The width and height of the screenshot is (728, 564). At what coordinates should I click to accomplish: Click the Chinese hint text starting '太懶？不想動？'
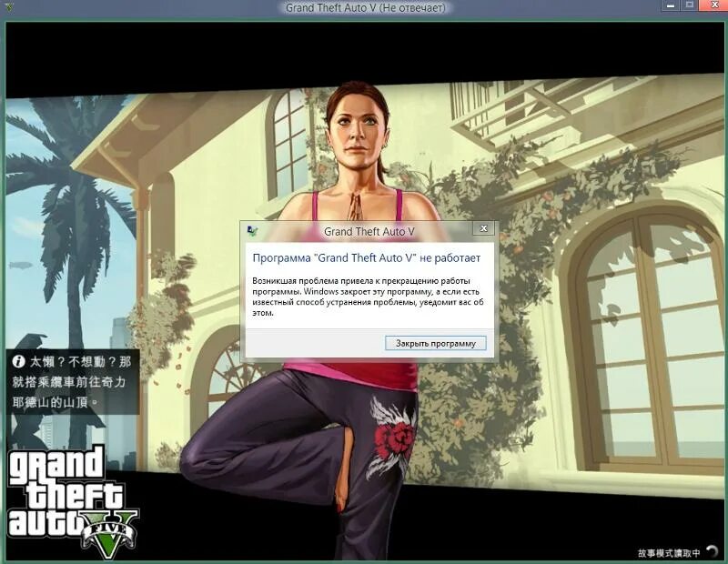[72, 381]
